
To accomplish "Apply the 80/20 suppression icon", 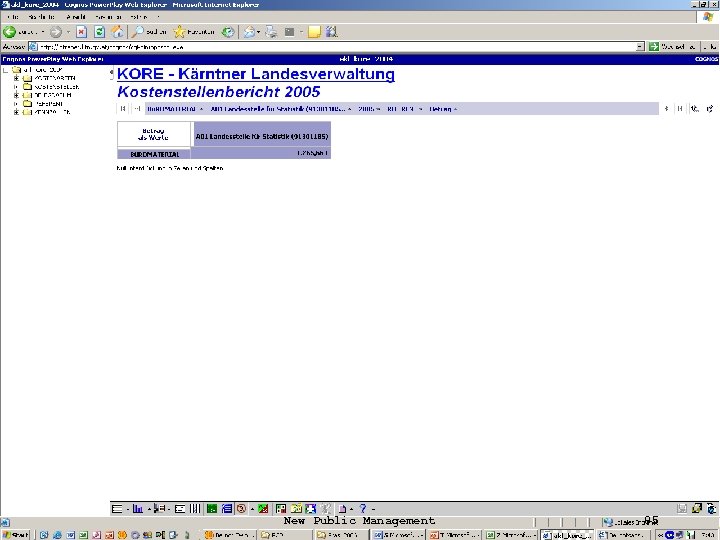I will tap(242, 509).
